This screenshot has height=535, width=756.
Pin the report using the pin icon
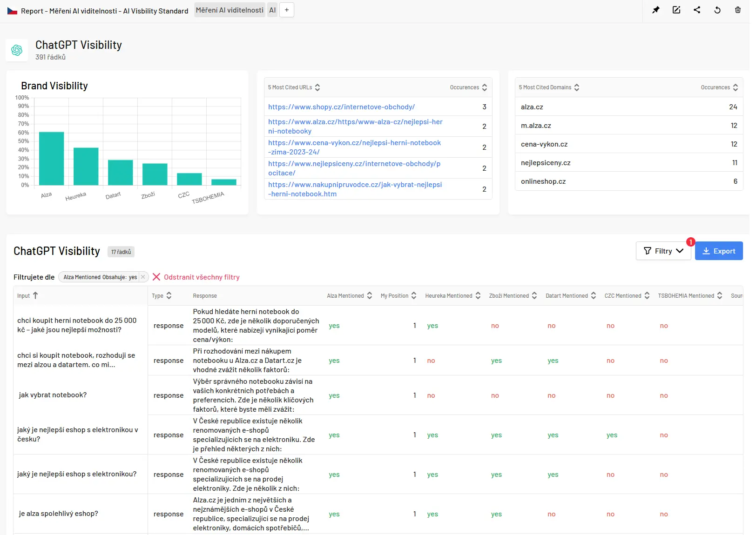point(656,10)
